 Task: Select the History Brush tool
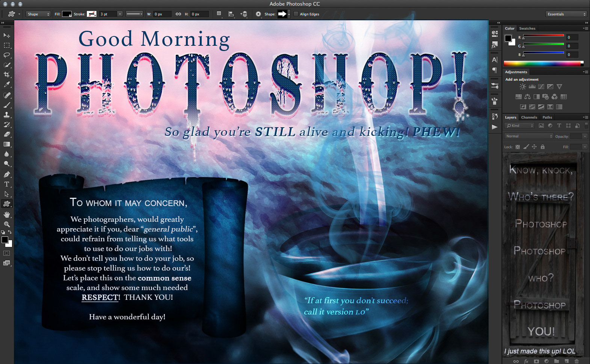coord(7,125)
